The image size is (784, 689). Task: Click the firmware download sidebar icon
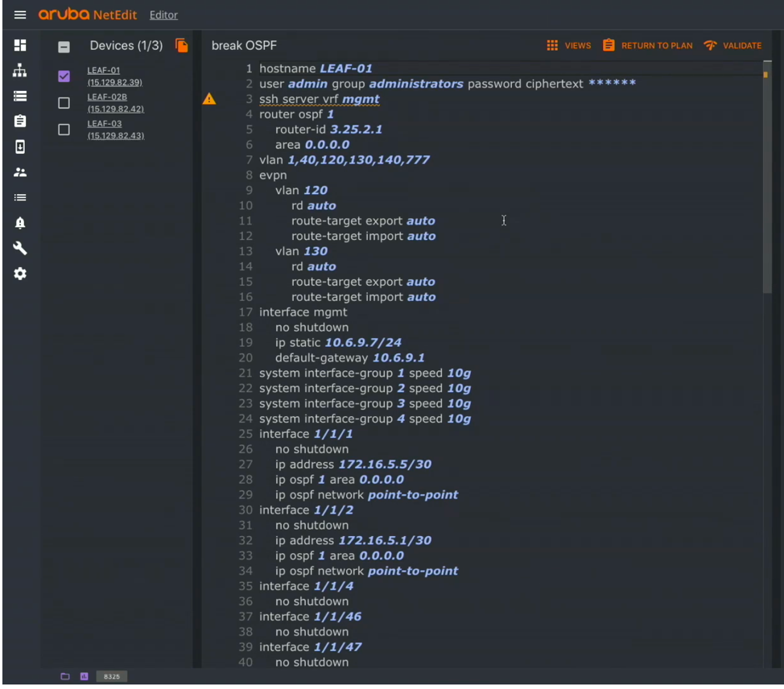pos(20,146)
